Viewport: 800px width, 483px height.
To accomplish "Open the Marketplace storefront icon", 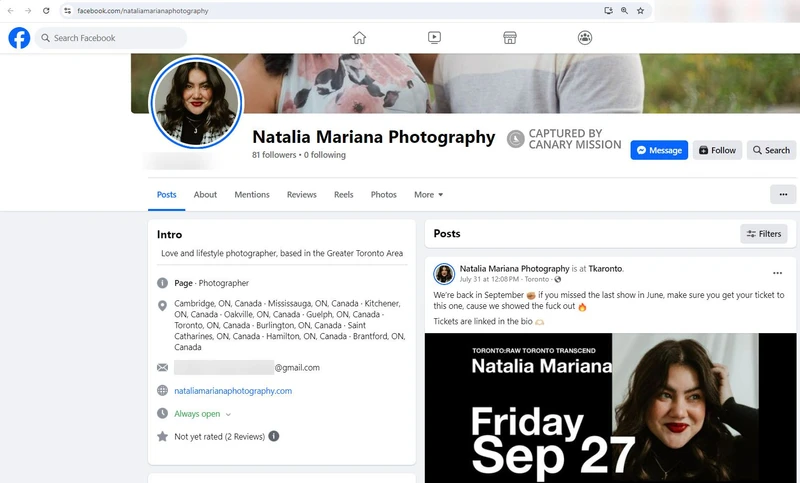I will tap(510, 38).
